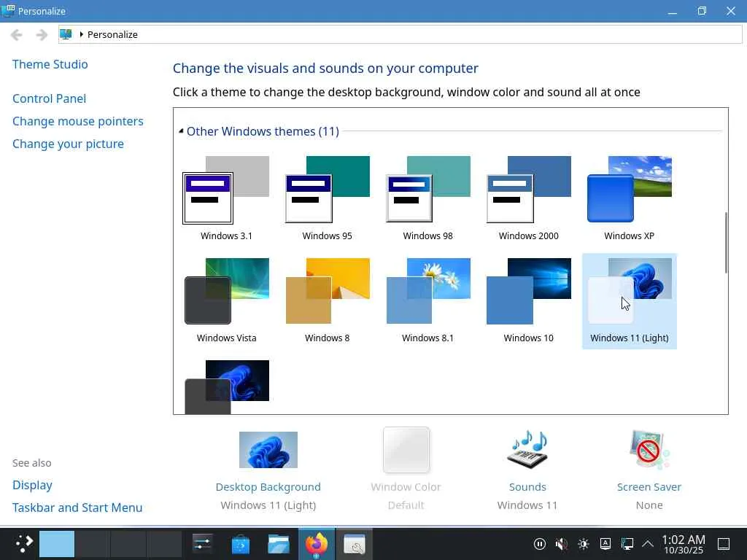Viewport: 747px width, 560px height.
Task: Switch to the second virtual desktop
Action: click(93, 544)
